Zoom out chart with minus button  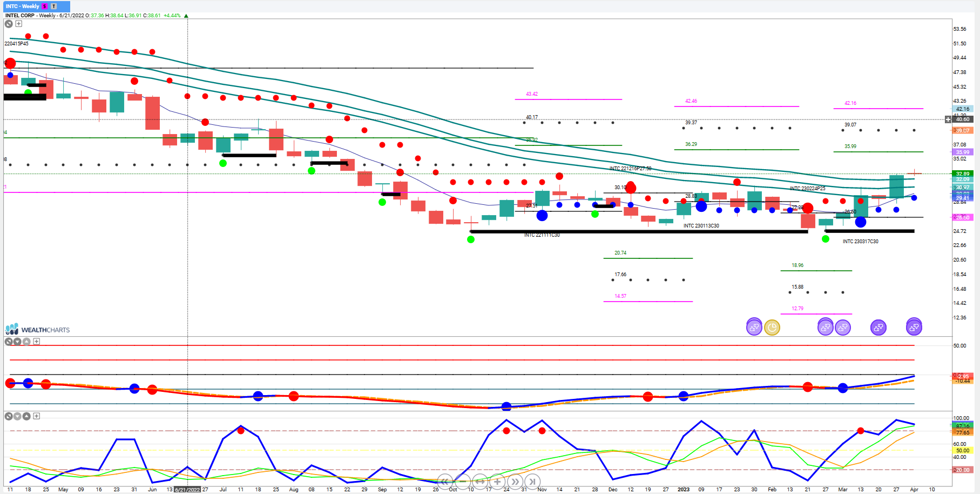462,482
